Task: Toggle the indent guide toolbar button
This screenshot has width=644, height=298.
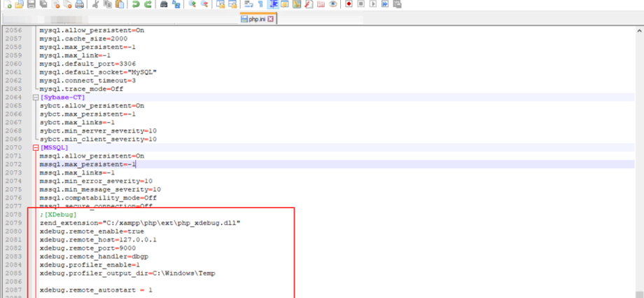Action: [x=273, y=4]
